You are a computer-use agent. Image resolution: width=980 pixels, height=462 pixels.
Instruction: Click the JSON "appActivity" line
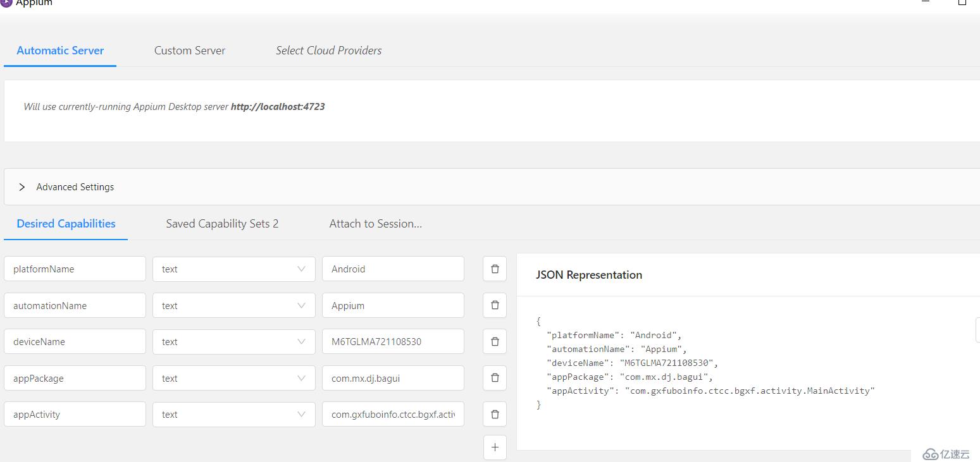click(x=710, y=391)
